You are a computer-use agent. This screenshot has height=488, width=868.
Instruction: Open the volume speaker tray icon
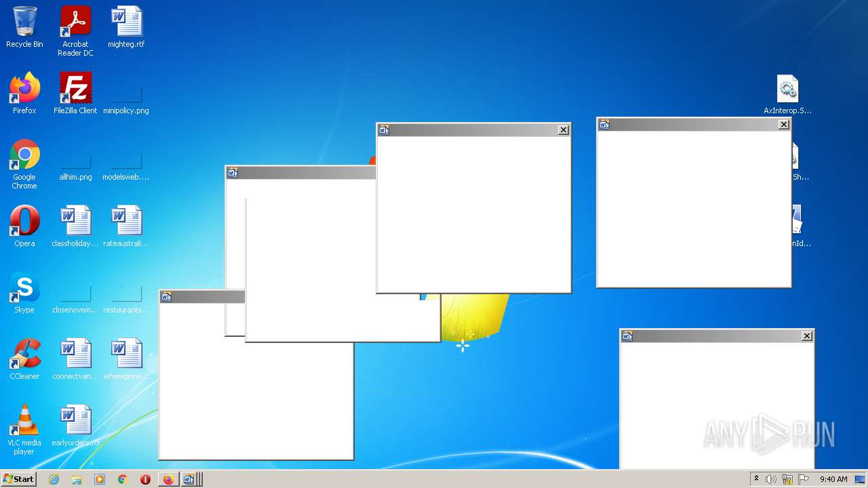(x=771, y=479)
